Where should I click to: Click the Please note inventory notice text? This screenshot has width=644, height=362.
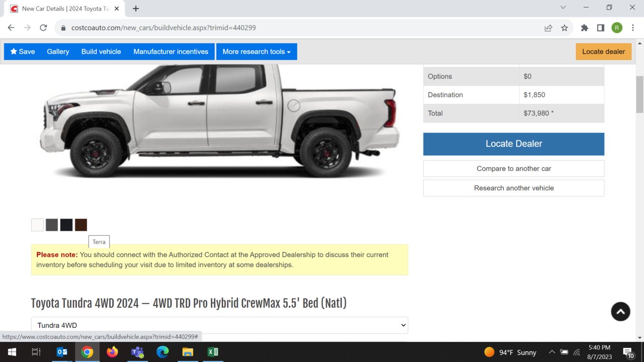[x=219, y=259]
